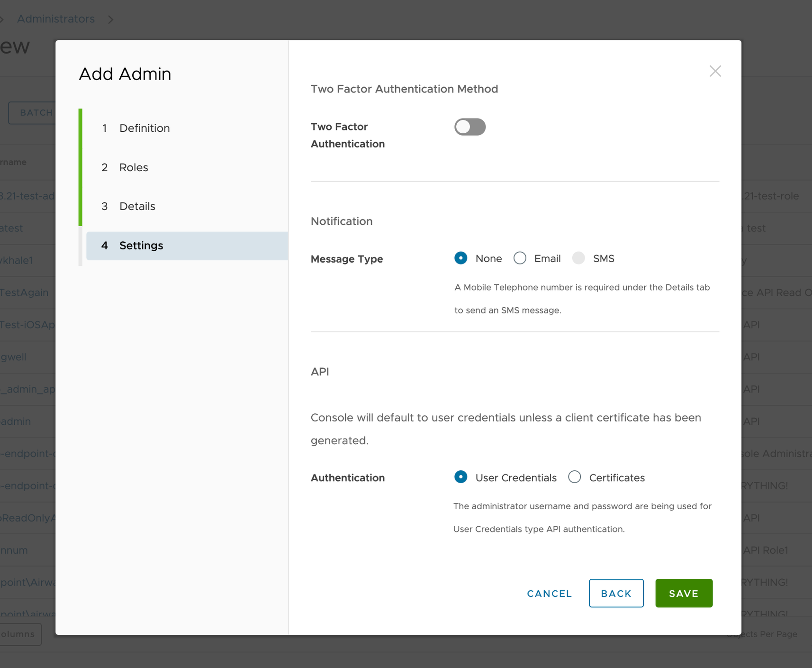Screen dimensions: 812x668
Task: Choose Certificates for API Authentication
Action: tap(574, 477)
